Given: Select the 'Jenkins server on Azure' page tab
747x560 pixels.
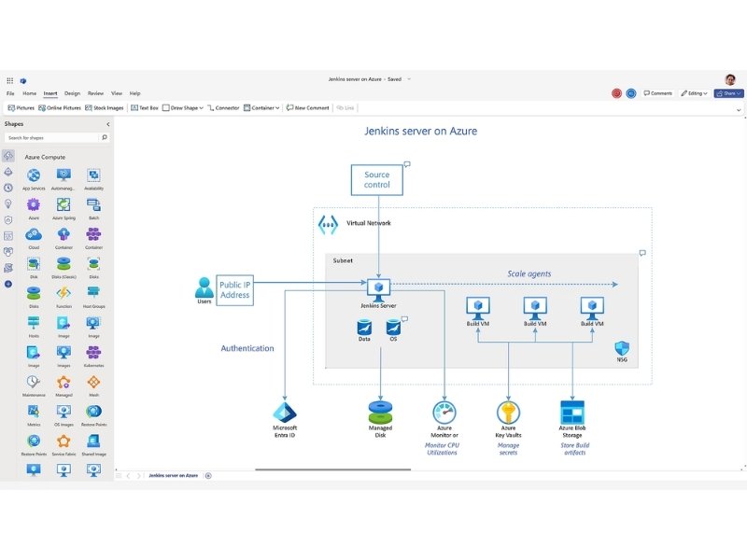Looking at the screenshot, I should [x=173, y=476].
